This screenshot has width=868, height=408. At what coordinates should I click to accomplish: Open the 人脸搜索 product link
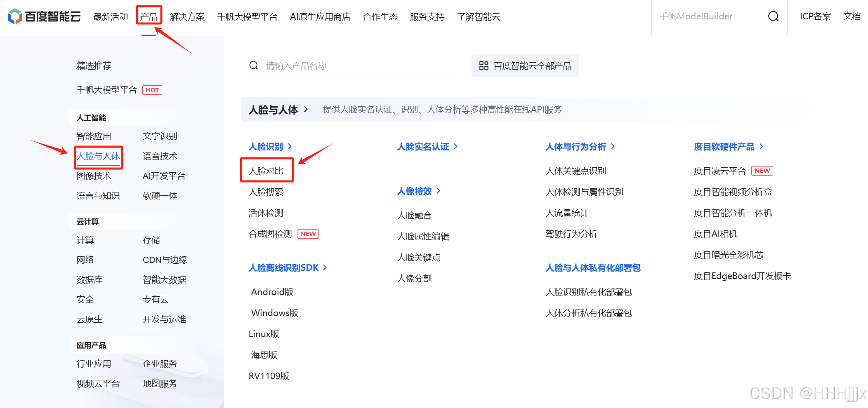266,192
